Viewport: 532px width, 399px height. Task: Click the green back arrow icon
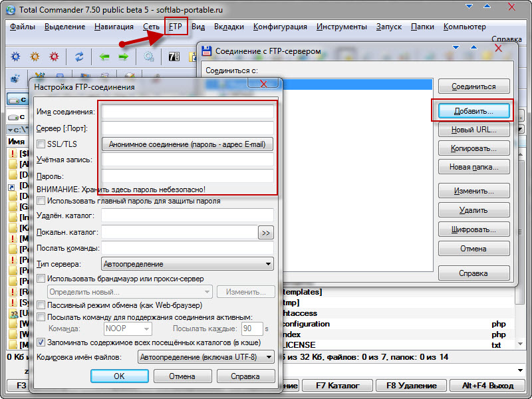click(104, 57)
